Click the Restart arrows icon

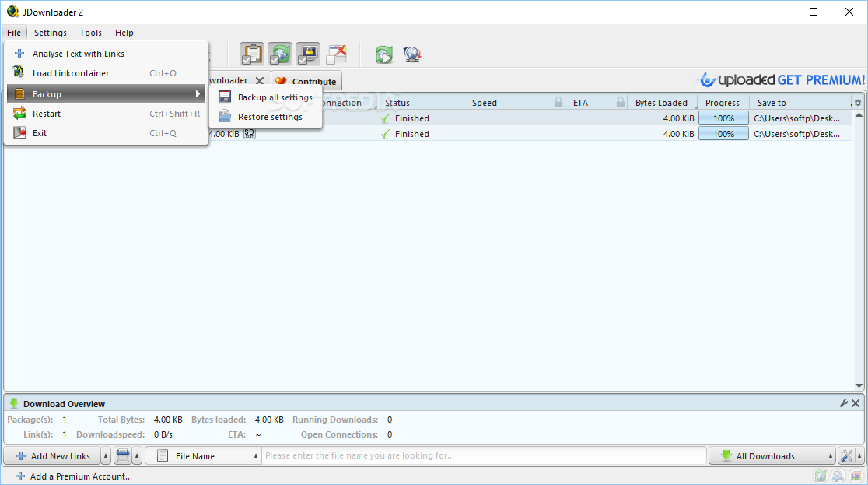[19, 113]
